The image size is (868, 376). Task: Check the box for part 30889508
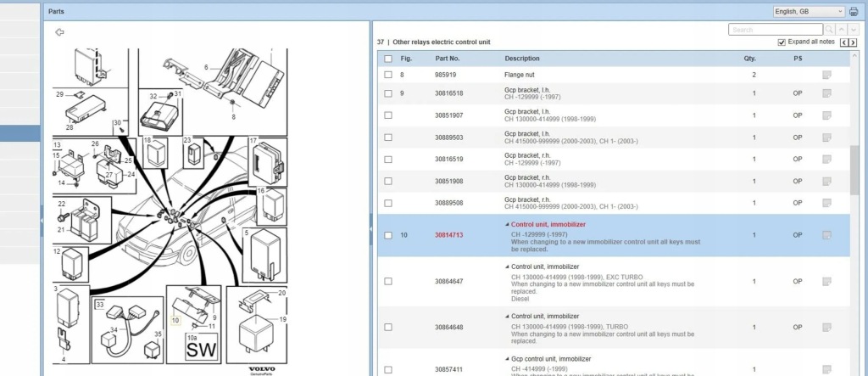(x=388, y=203)
